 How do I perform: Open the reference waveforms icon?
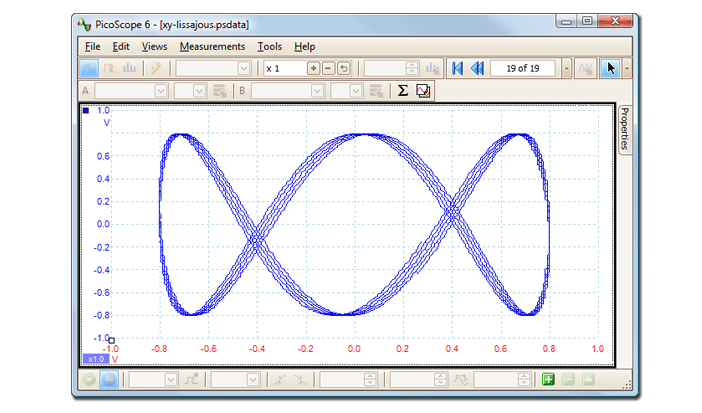[423, 91]
